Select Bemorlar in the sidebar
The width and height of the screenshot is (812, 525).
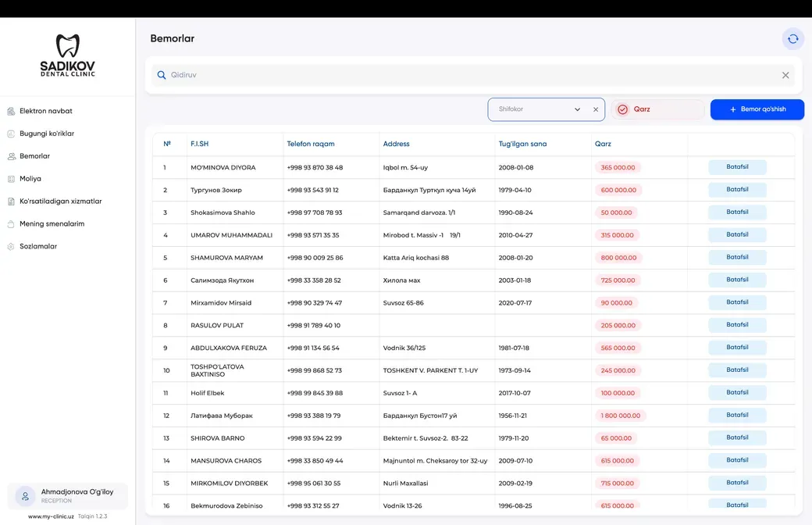point(34,156)
